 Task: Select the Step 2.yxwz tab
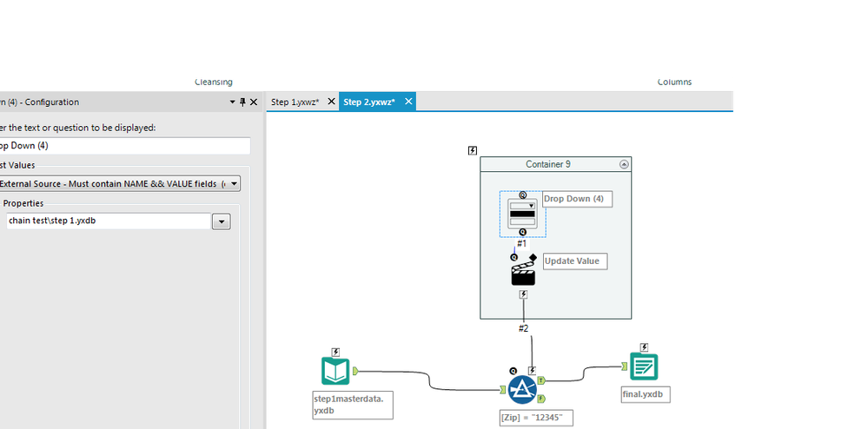point(368,102)
